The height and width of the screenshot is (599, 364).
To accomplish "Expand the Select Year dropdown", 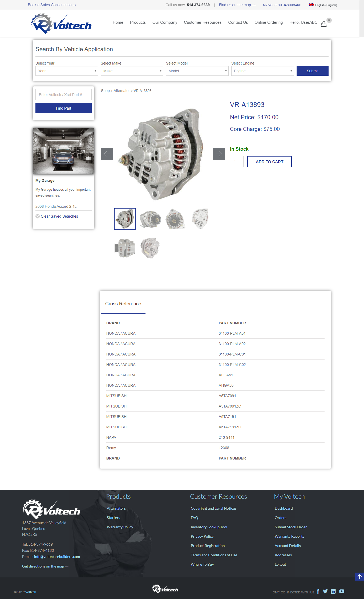I will click(67, 71).
